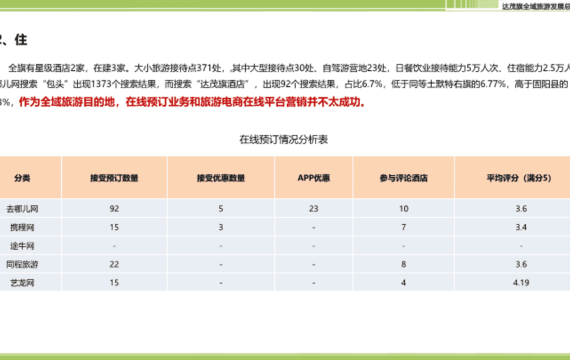The width and height of the screenshot is (570, 360).
Task: Click the 去哪儿网 row label
Action: coord(22,209)
